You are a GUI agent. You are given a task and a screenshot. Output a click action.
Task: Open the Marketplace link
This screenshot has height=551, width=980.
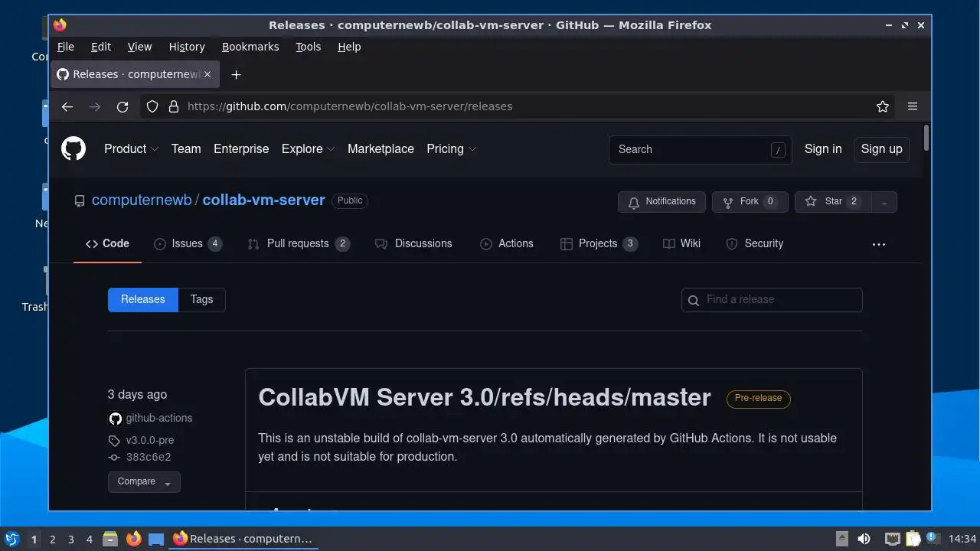(x=381, y=148)
